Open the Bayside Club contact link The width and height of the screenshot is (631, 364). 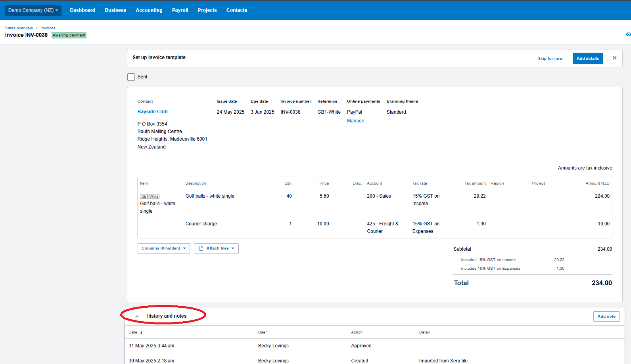(153, 112)
